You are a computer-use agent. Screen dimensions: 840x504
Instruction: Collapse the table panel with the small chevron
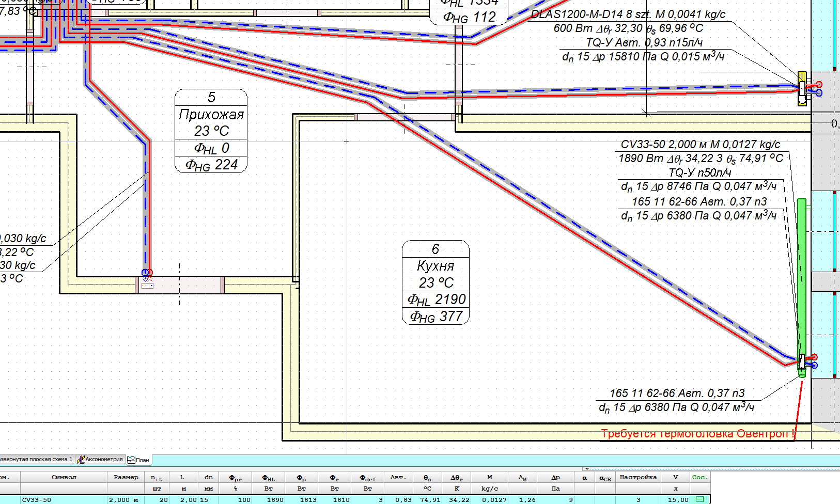586,469
